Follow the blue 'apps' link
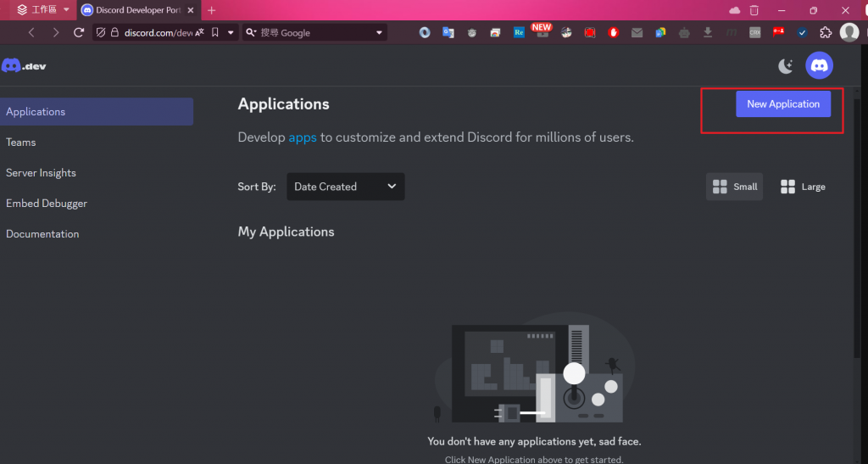Viewport: 868px width, 464px height. pyautogui.click(x=303, y=137)
